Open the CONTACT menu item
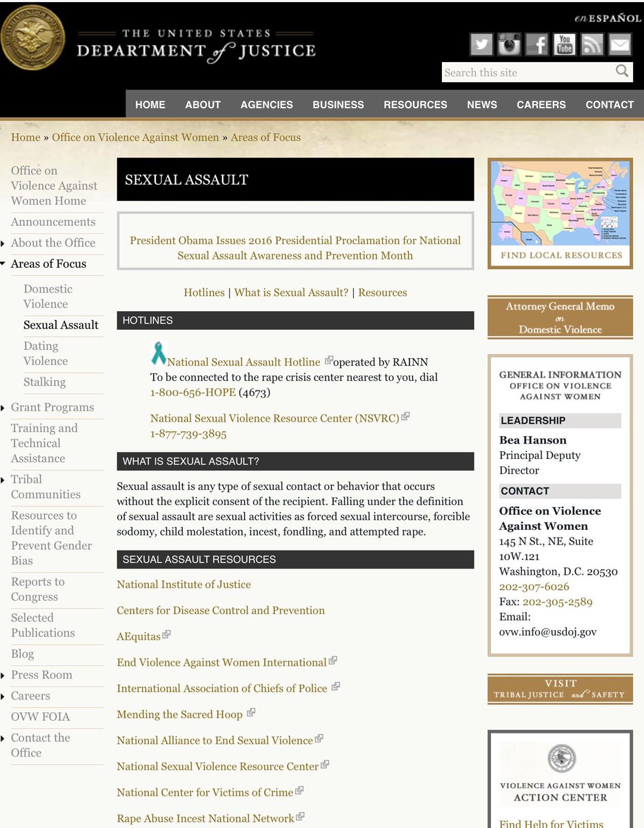The height and width of the screenshot is (828, 644). pos(610,105)
